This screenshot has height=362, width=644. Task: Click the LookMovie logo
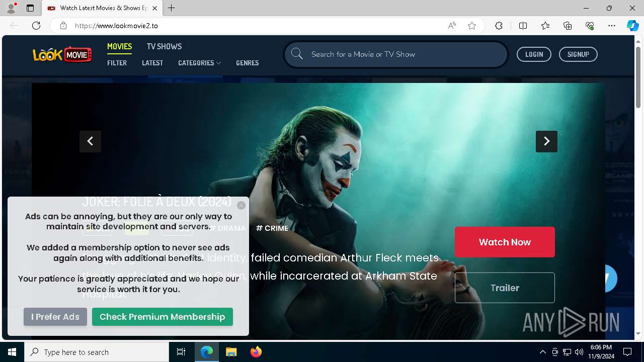tap(62, 54)
